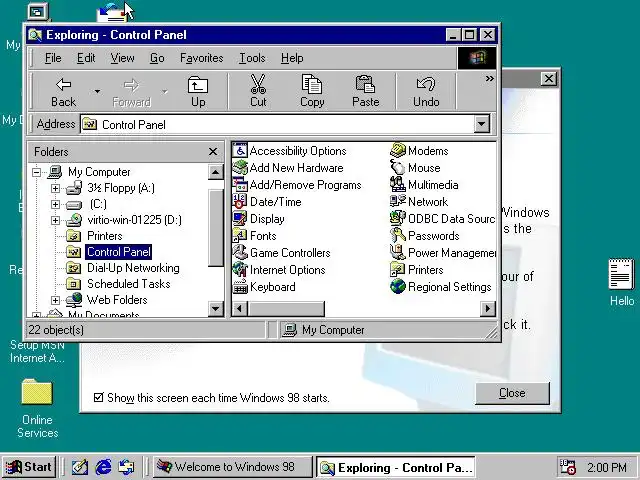Viewport: 640px width, 480px height.
Task: Expand the 3½ Floppy (A:) node
Action: point(56,188)
